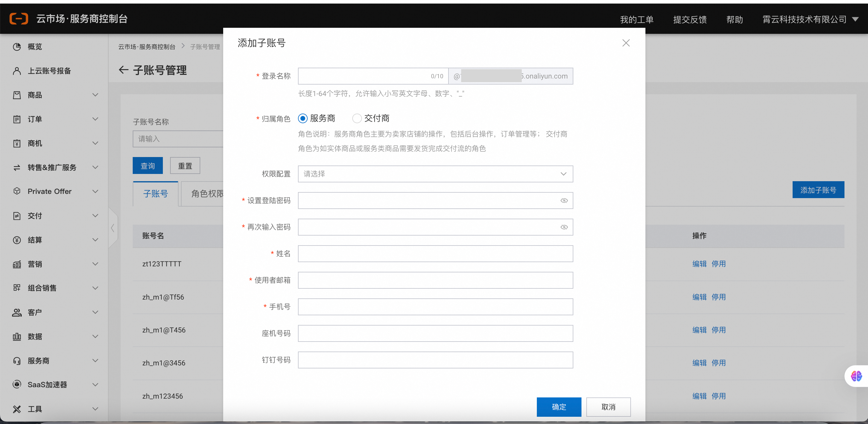Expand the Private Offer menu chevron
Screen dimensions: 868x424
(95, 191)
